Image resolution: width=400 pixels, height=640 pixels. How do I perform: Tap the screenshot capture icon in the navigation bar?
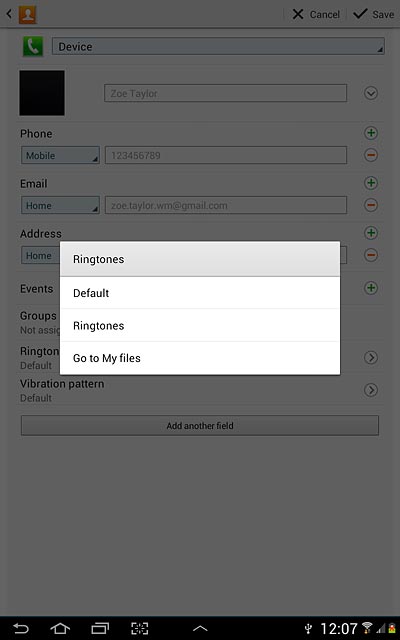click(140, 628)
